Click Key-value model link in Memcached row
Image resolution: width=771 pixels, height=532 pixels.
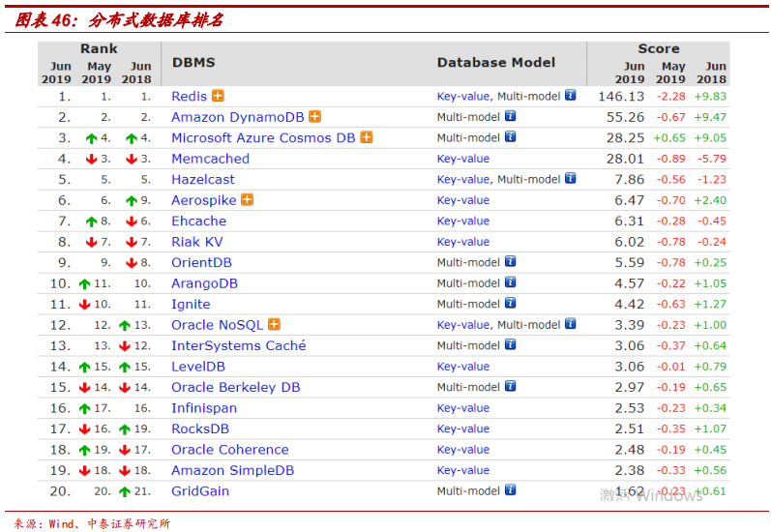point(463,159)
